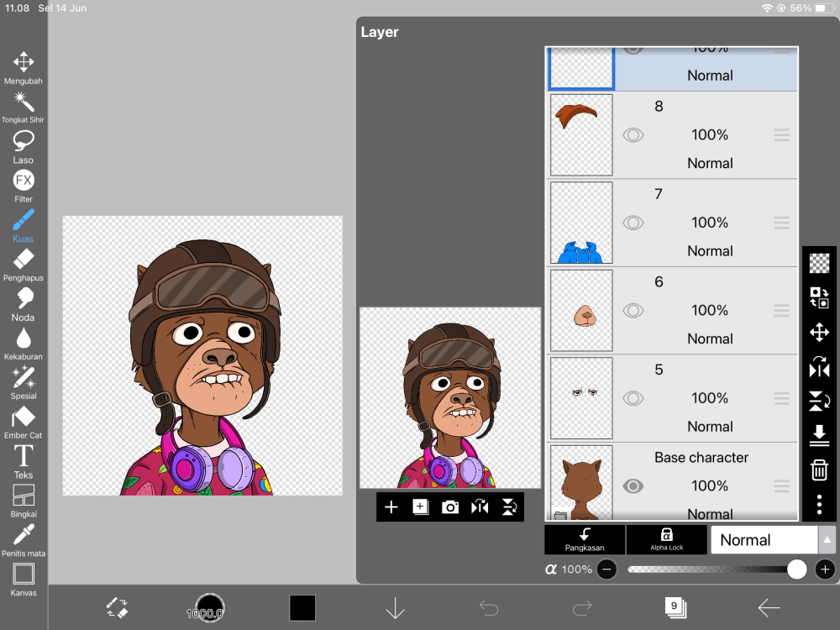
Task: Open the Kanvas canvas tool
Action: tap(23, 580)
